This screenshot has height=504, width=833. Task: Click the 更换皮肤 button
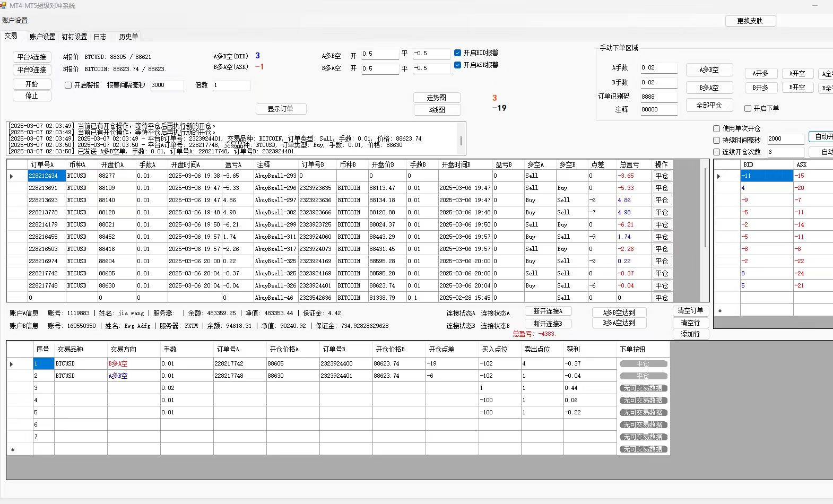750,21
